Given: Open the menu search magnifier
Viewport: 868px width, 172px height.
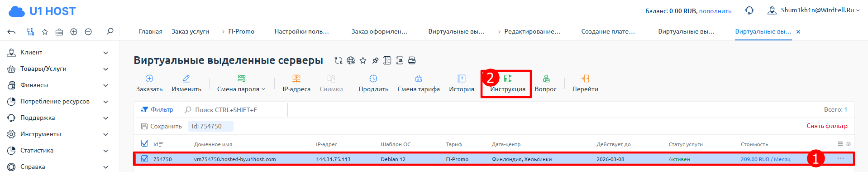Looking at the screenshot, I should click(110, 31).
